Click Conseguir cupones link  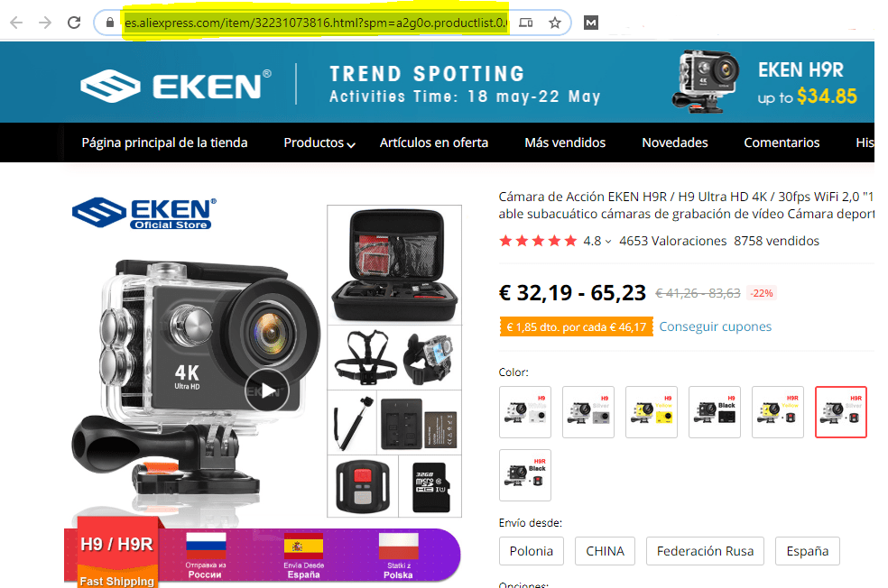[x=715, y=326]
